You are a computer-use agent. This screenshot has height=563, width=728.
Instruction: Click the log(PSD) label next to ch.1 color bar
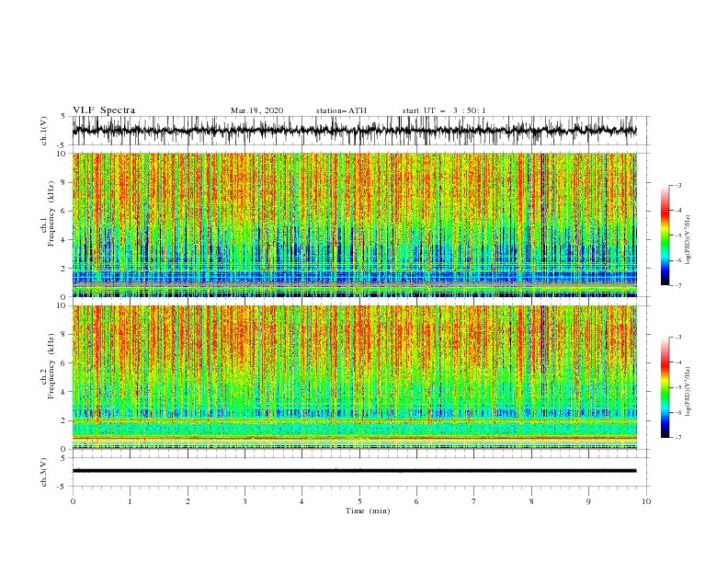coord(688,240)
